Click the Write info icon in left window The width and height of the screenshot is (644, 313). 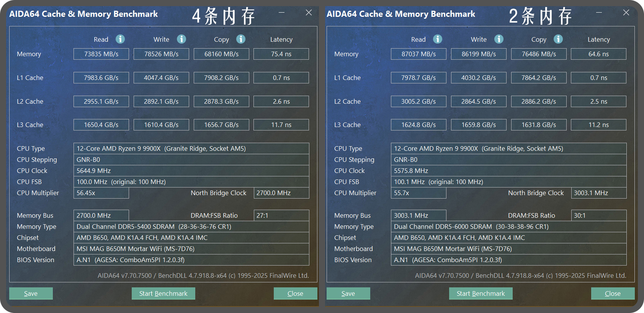(181, 39)
